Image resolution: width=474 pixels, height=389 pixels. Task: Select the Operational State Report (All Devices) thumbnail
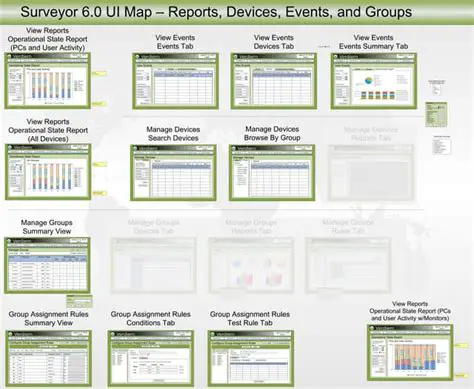(48, 172)
